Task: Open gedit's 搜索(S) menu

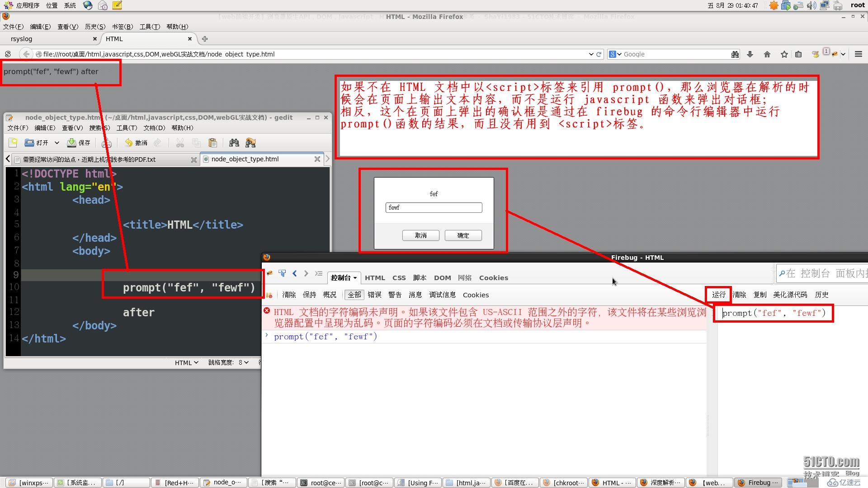Action: click(x=99, y=128)
